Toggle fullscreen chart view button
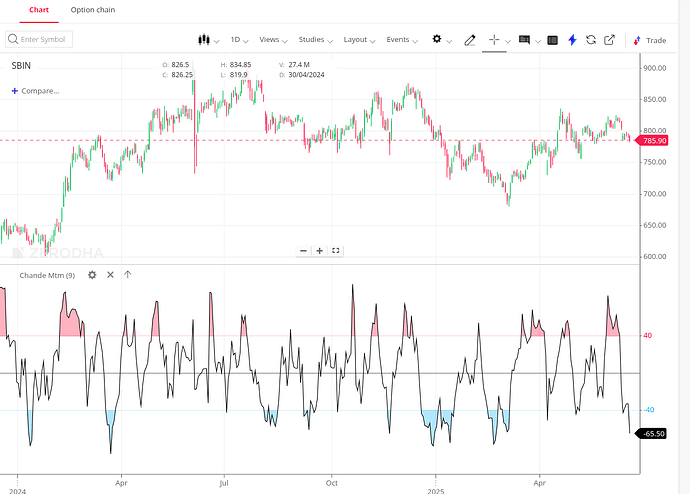Viewport: 690px width, 494px height. coord(336,251)
